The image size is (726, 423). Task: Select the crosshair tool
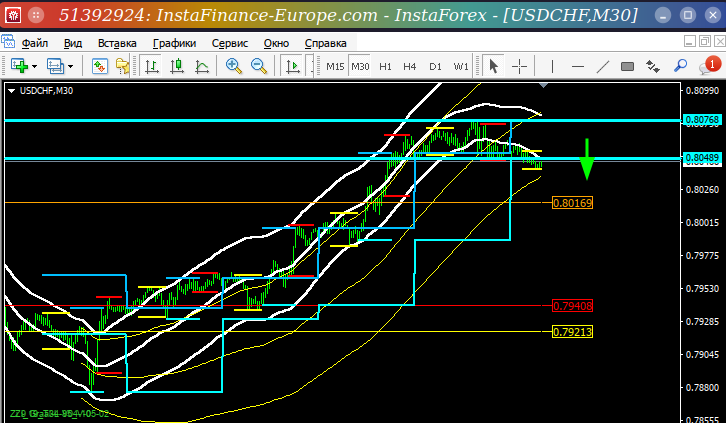tap(519, 66)
